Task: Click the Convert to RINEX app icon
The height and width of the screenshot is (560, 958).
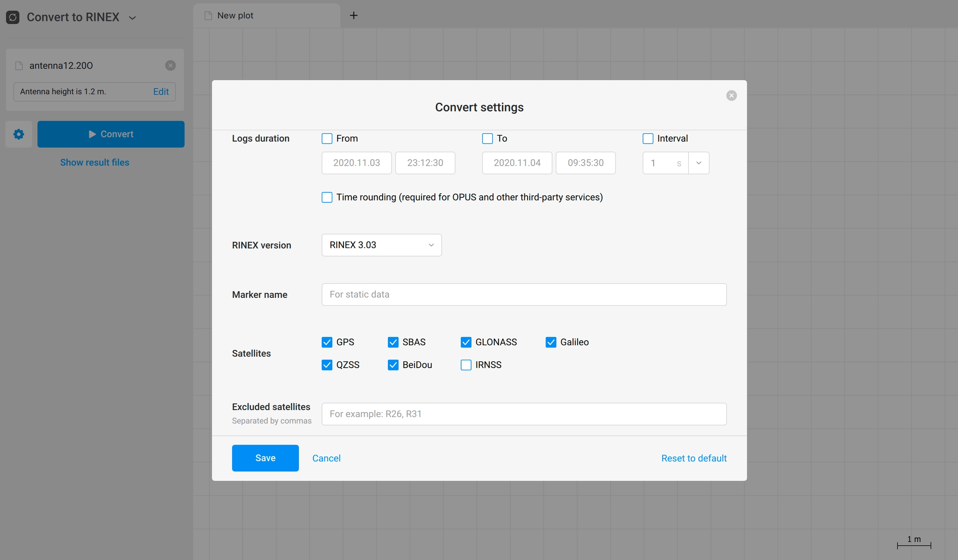Action: coord(12,17)
